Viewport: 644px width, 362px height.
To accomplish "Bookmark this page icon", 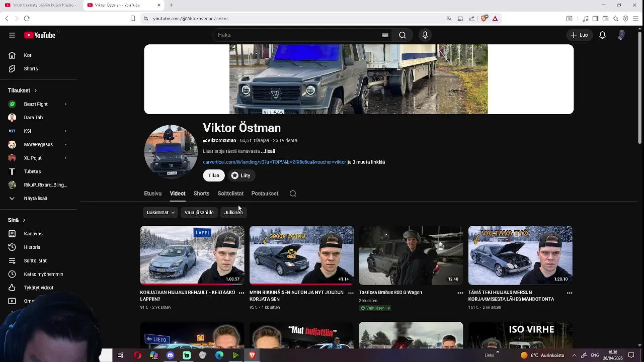I will pyautogui.click(x=133, y=19).
